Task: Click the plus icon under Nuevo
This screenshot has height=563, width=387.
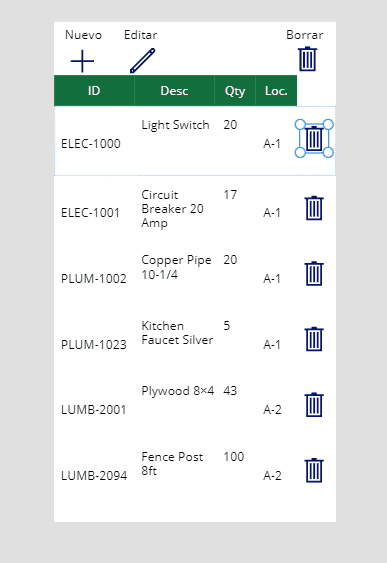Action: (x=82, y=61)
